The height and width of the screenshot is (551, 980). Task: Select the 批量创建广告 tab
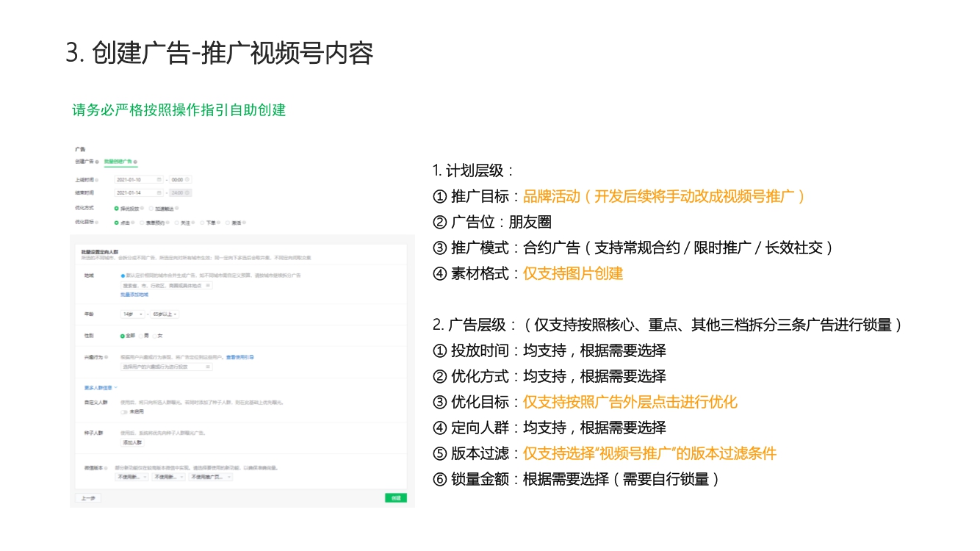(117, 162)
